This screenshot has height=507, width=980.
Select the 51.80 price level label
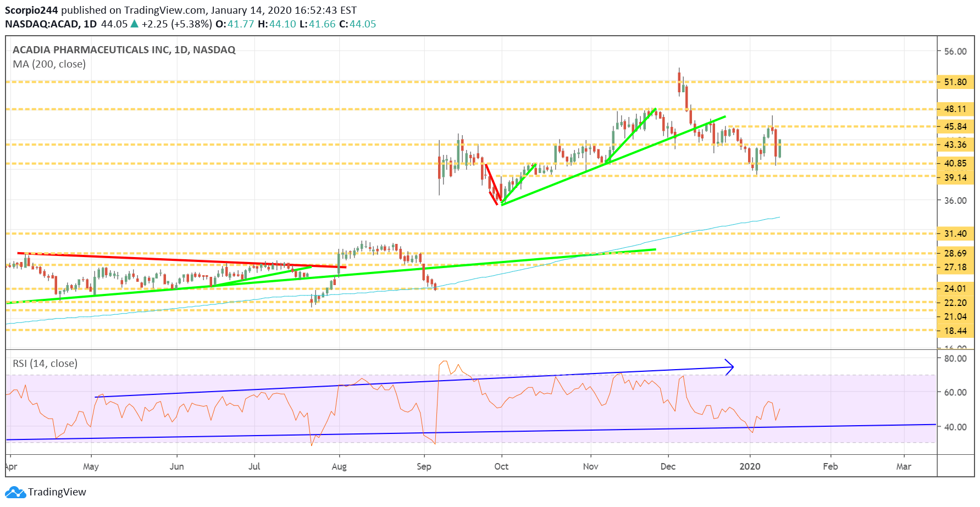[x=955, y=82]
